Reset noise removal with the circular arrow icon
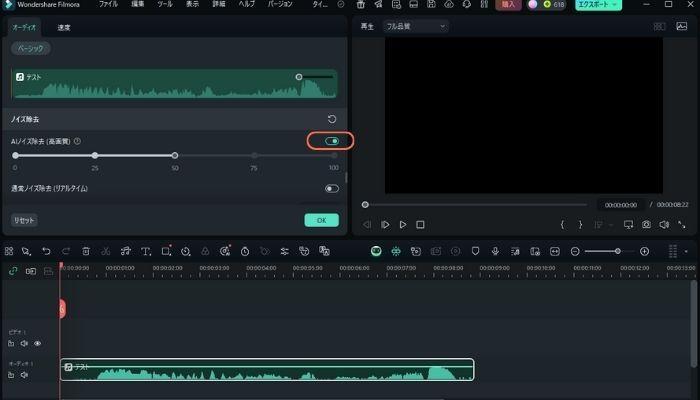This screenshot has width=700, height=400. point(332,119)
